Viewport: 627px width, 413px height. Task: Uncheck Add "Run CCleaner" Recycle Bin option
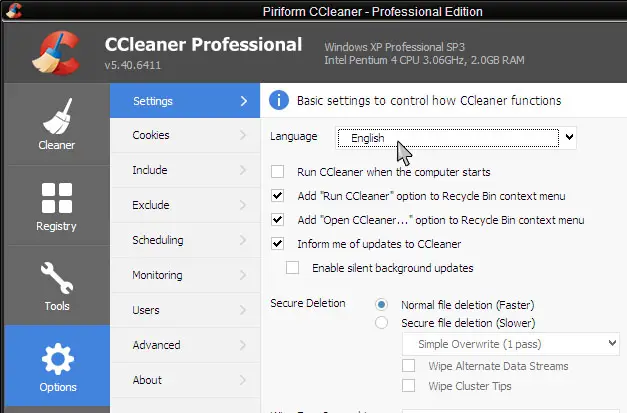(x=278, y=196)
